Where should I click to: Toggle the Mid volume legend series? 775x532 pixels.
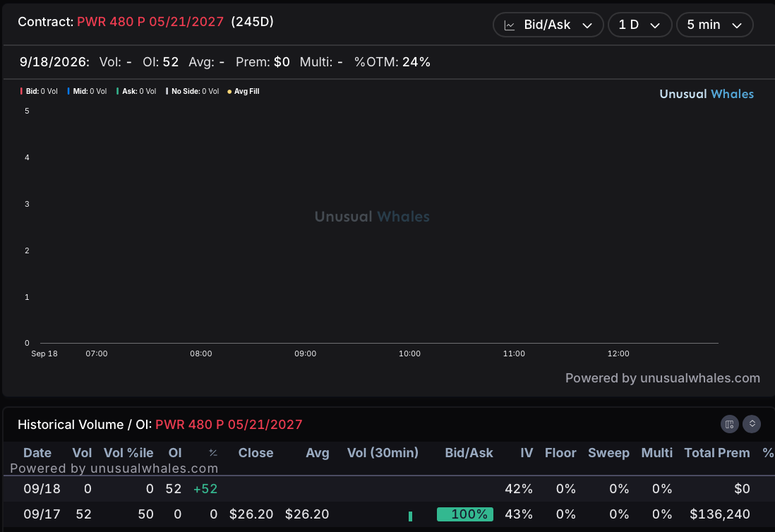87,92
